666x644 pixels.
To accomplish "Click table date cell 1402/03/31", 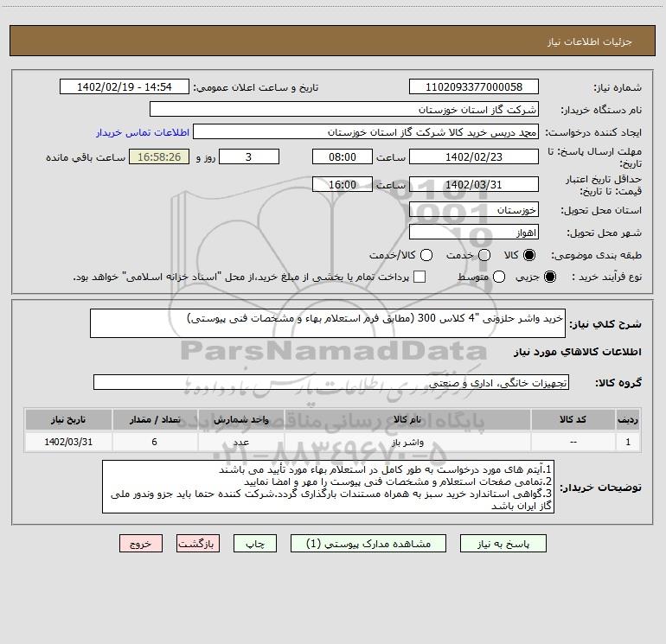I will (x=68, y=442).
